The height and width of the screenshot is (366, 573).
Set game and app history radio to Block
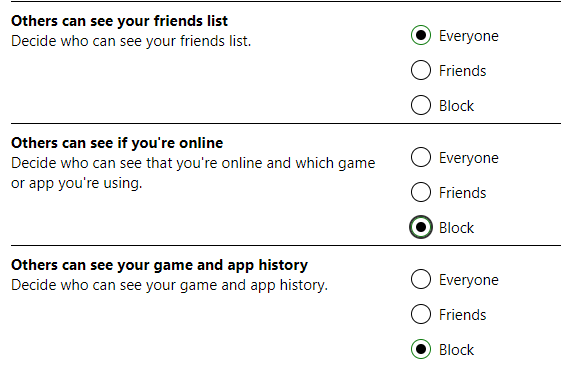[421, 349]
